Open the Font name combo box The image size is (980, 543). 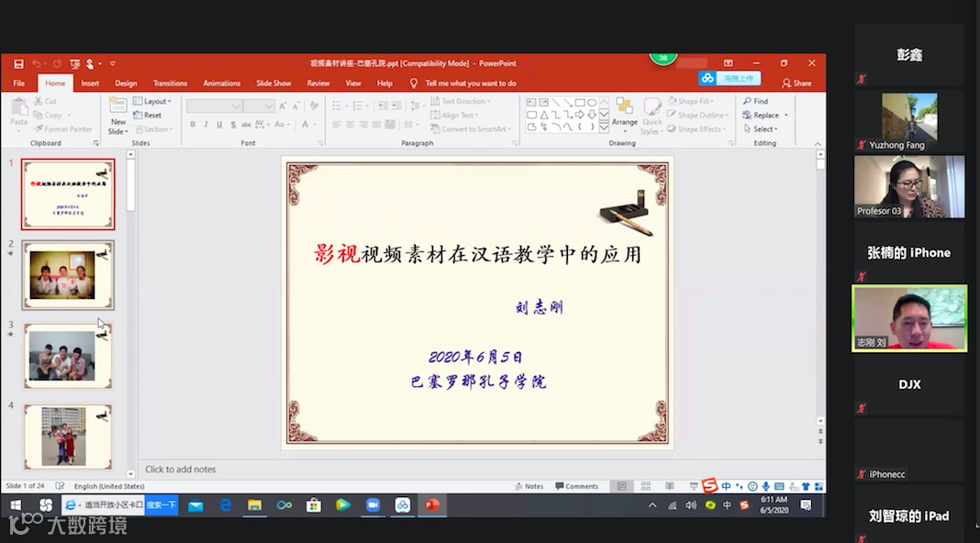[x=215, y=106]
